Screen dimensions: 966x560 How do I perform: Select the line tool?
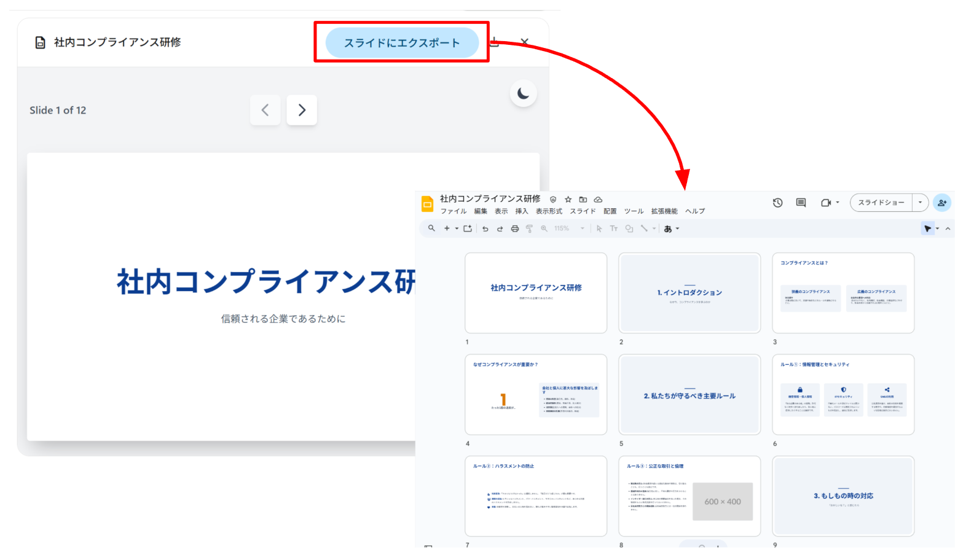[x=644, y=228]
